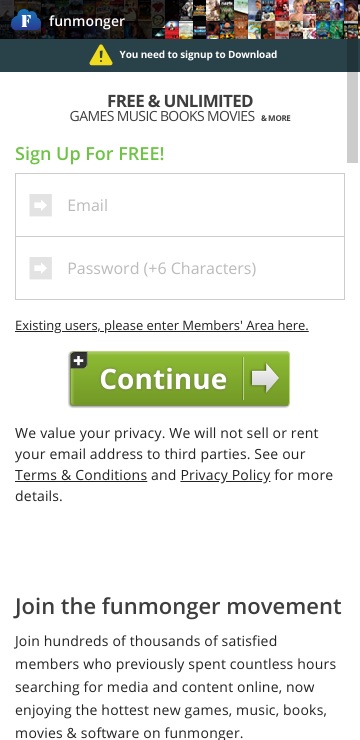
Task: Click the white arrow on Continue button
Action: [x=265, y=378]
